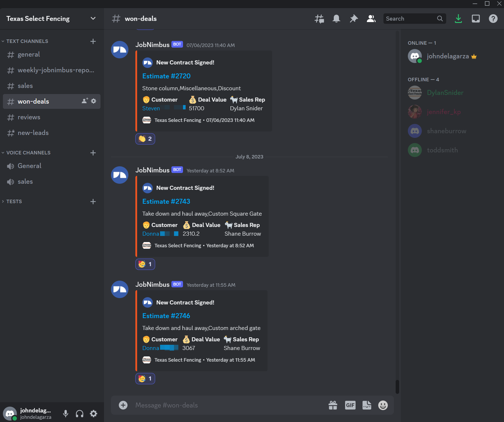
Task: Switch to the general channel
Action: tap(28, 54)
